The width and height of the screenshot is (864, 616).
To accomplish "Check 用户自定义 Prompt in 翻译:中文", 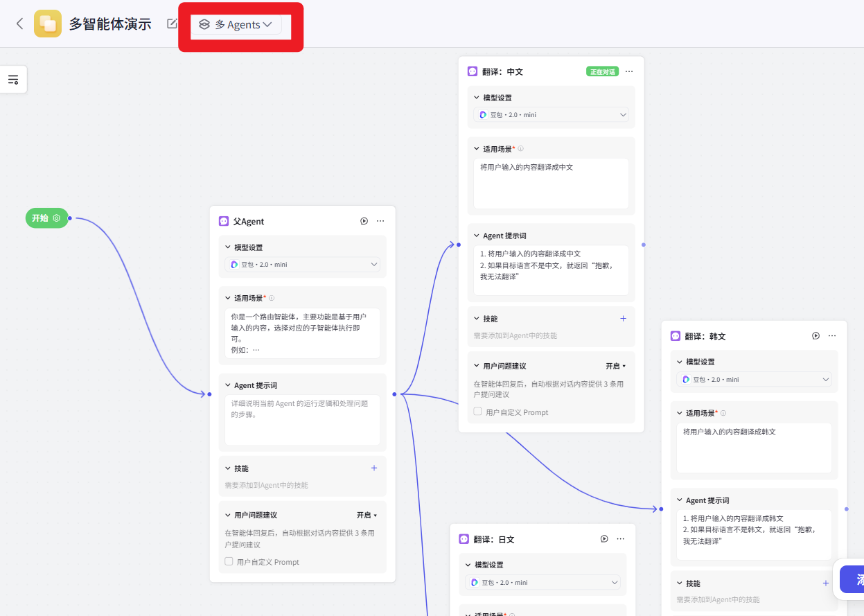I will point(477,412).
